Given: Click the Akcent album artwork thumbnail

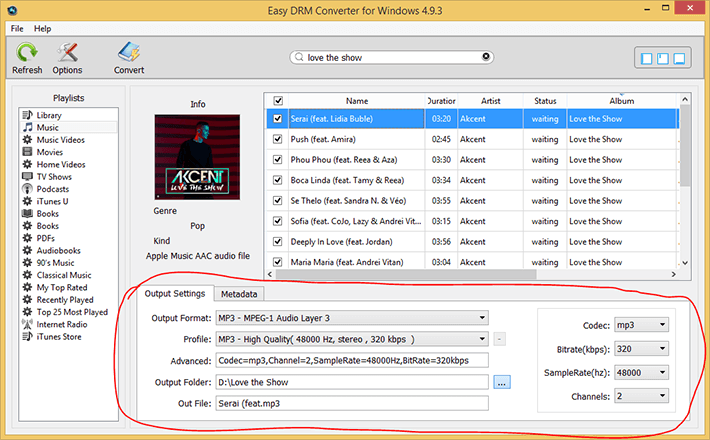Looking at the screenshot, I should click(197, 157).
